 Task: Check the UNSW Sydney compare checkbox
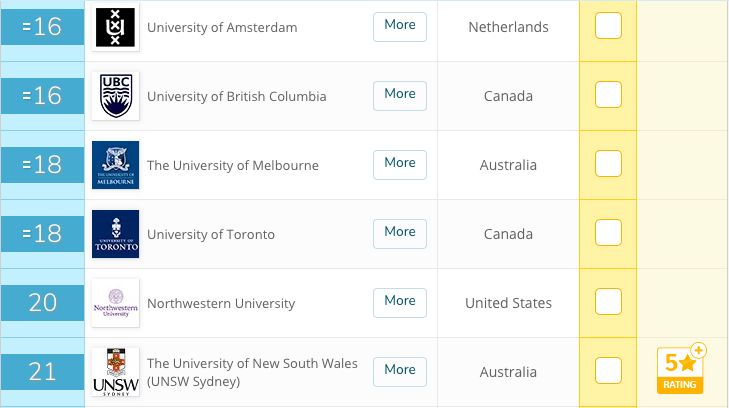pos(608,370)
